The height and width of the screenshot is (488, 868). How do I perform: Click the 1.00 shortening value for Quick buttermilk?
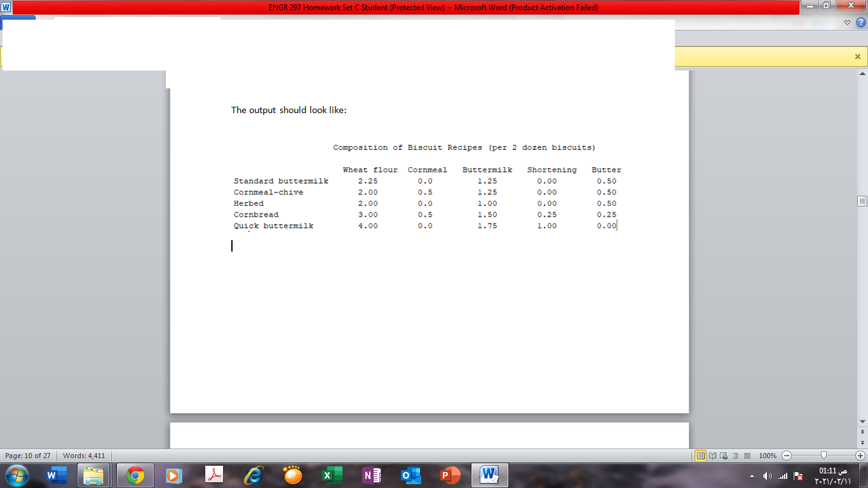point(547,226)
